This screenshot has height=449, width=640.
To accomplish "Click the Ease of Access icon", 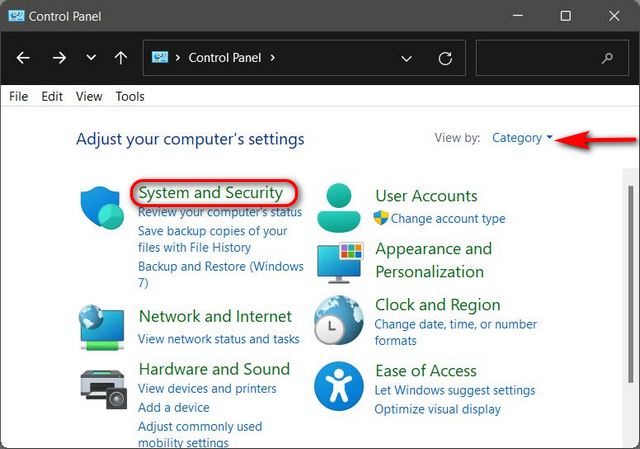I will [340, 387].
